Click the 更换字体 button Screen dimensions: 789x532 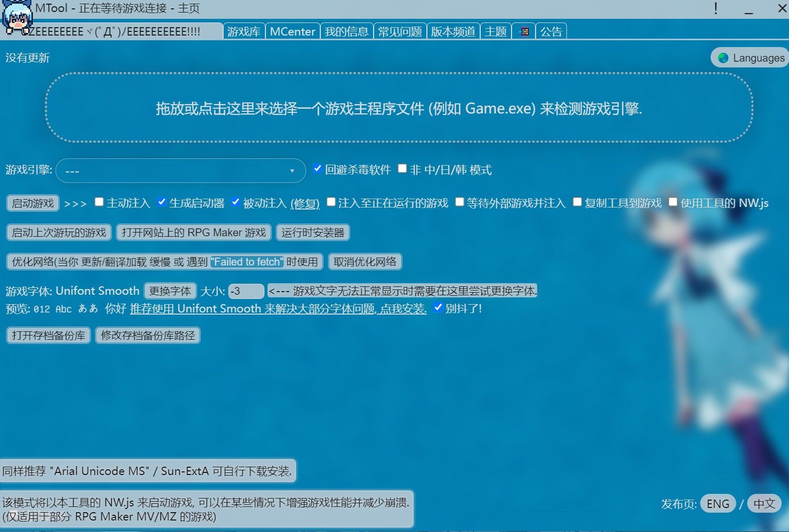click(x=170, y=291)
